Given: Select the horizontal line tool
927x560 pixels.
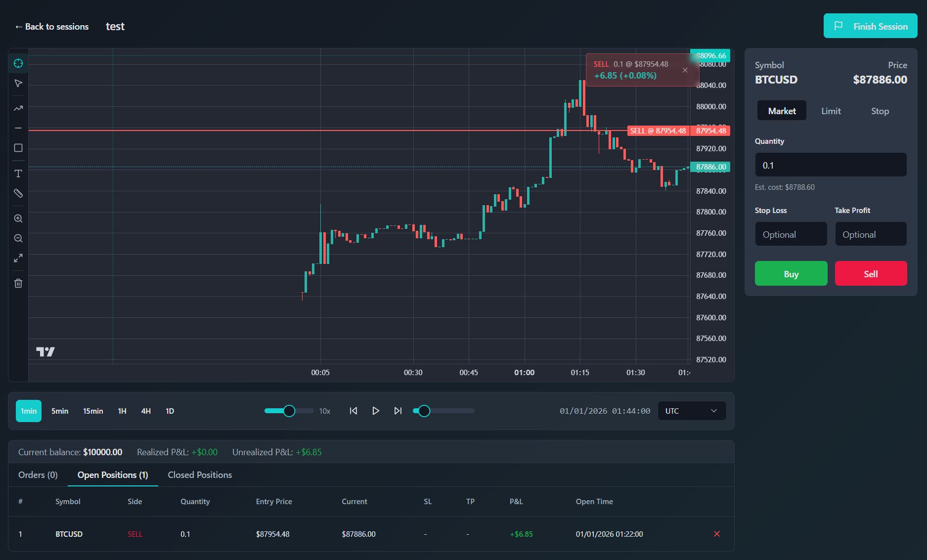Looking at the screenshot, I should (18, 128).
